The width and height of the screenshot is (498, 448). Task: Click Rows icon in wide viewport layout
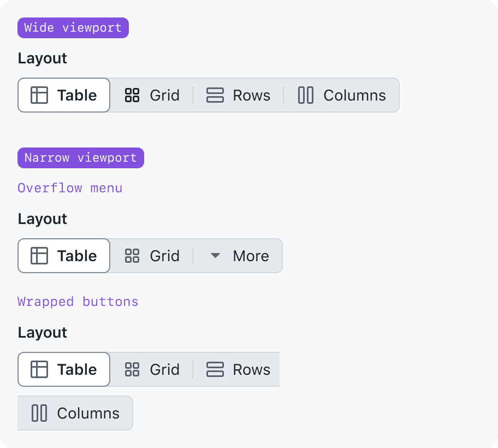[x=215, y=95]
